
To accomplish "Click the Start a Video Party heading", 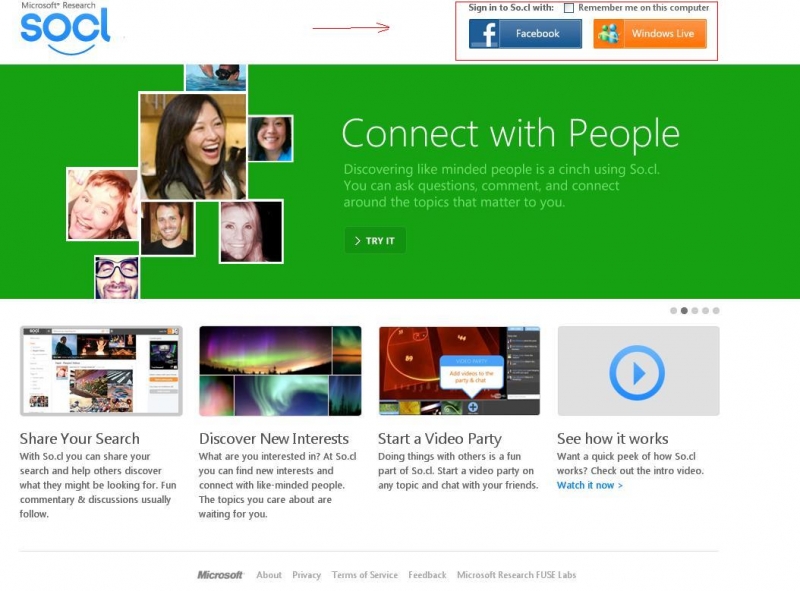I will click(440, 439).
